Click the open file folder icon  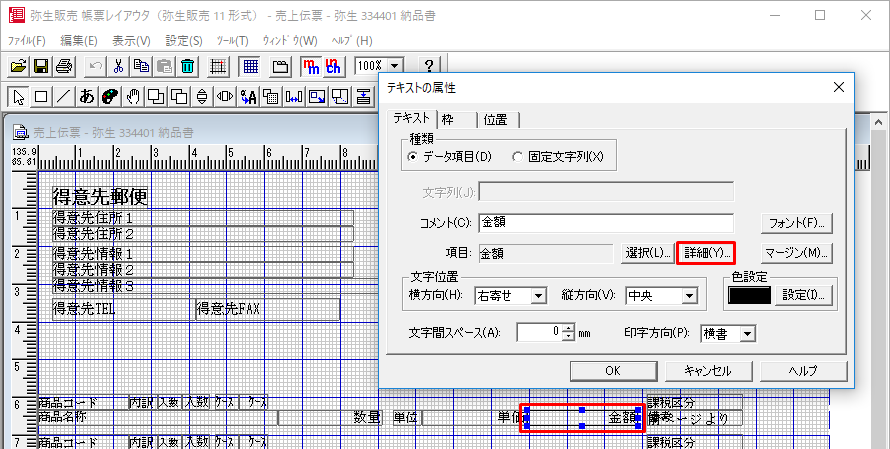click(x=18, y=66)
